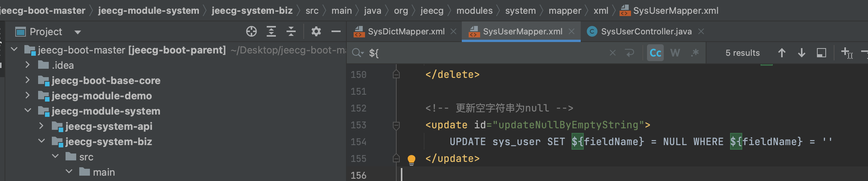Screen dimensions: 868x181
Task: Click first highlighted ${fieldName} match
Action: [608, 142]
